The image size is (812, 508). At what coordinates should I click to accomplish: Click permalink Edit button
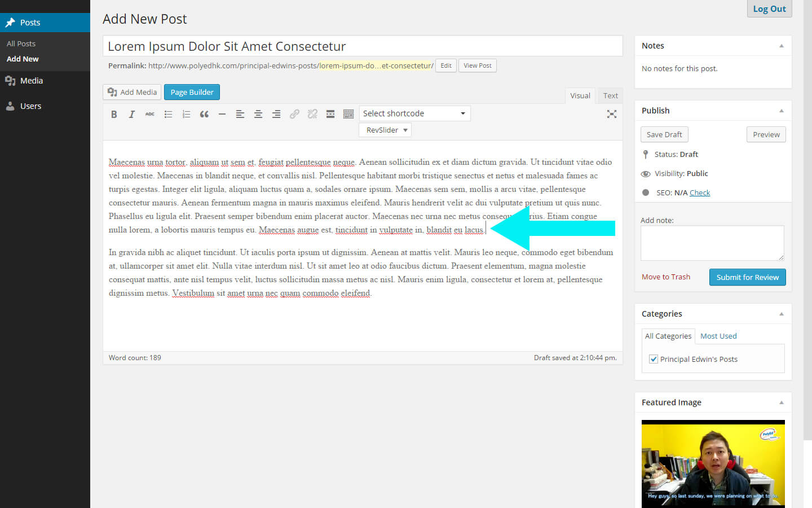[x=446, y=65]
